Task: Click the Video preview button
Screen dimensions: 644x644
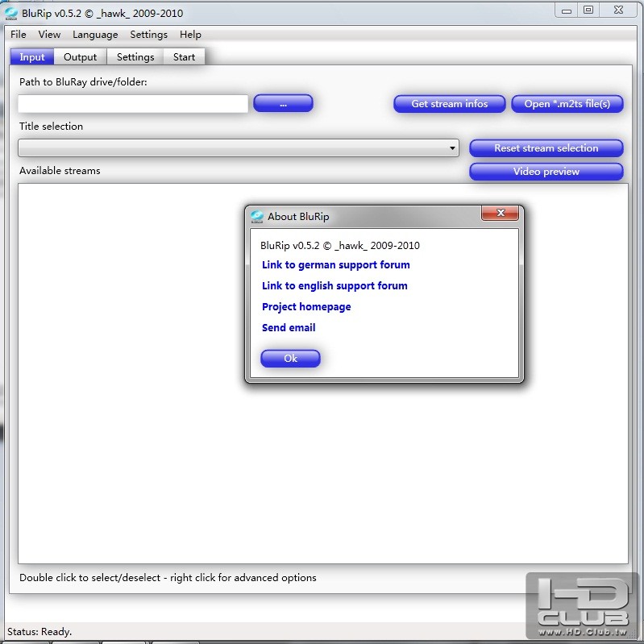Action: [546, 171]
